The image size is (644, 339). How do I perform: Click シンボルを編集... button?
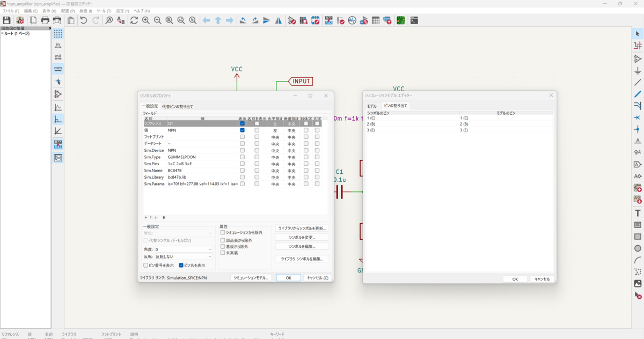pyautogui.click(x=302, y=246)
